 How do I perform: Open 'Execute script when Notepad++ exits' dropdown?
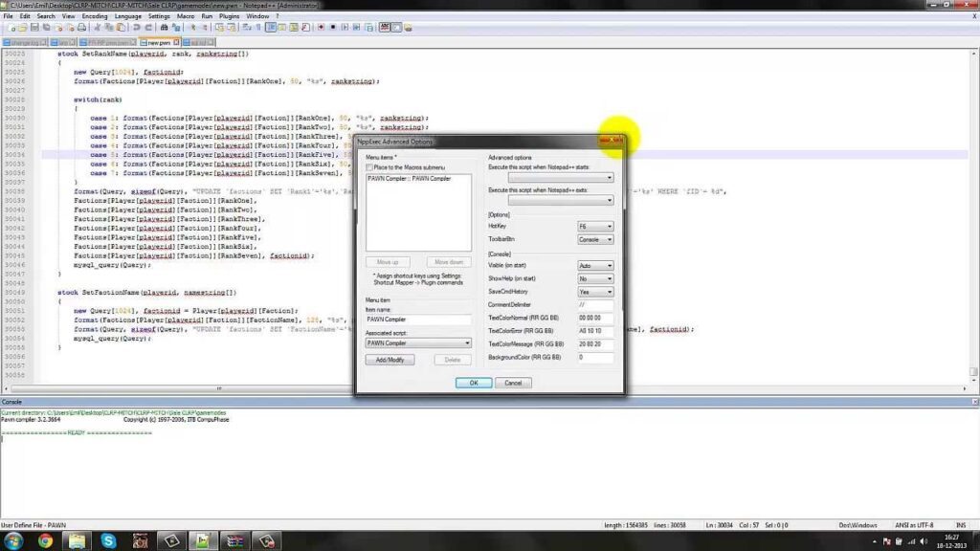pos(561,201)
